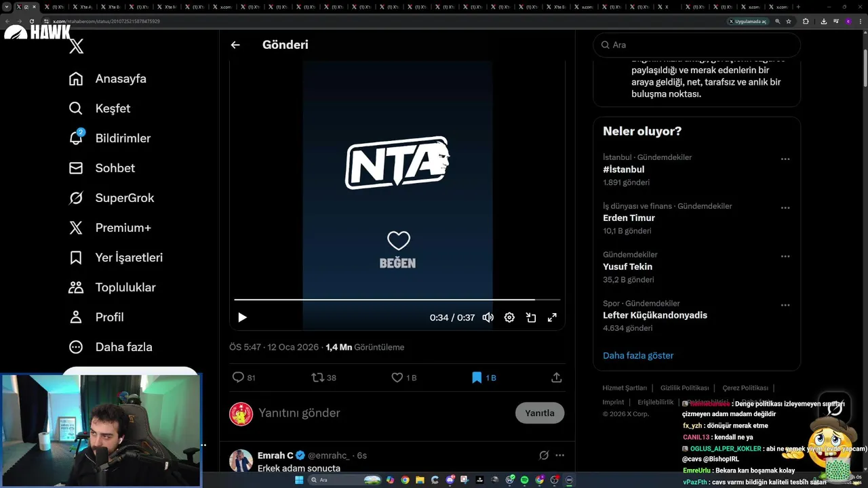Open Sohbet messages
This screenshot has height=488, width=868.
click(102, 168)
